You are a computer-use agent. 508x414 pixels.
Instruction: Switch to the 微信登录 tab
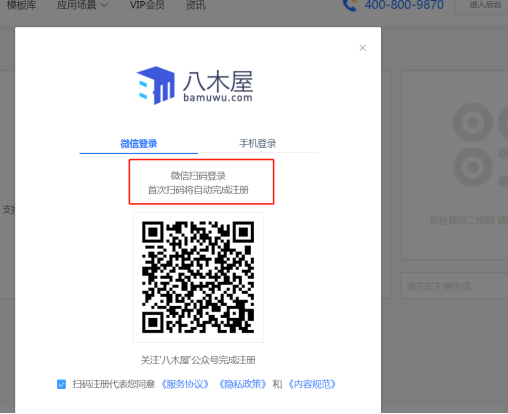pos(139,144)
